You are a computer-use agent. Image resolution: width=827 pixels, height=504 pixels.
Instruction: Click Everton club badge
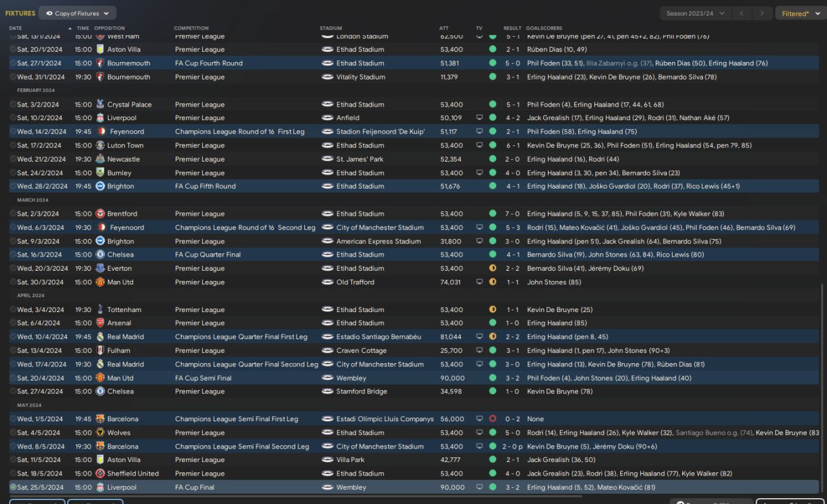pos(100,268)
